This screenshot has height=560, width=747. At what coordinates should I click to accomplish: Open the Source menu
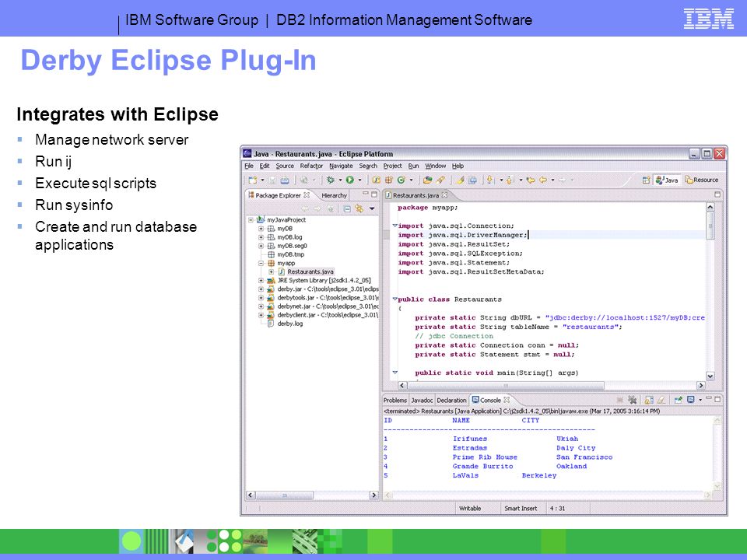(x=285, y=166)
